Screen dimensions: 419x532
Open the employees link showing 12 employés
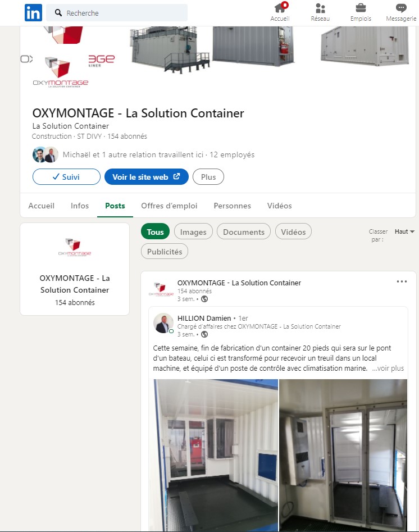(x=232, y=154)
